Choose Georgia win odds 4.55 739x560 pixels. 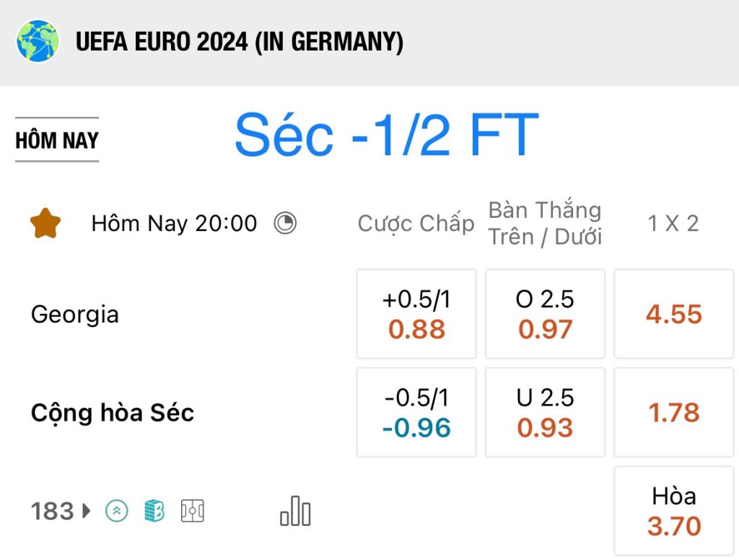pos(674,314)
